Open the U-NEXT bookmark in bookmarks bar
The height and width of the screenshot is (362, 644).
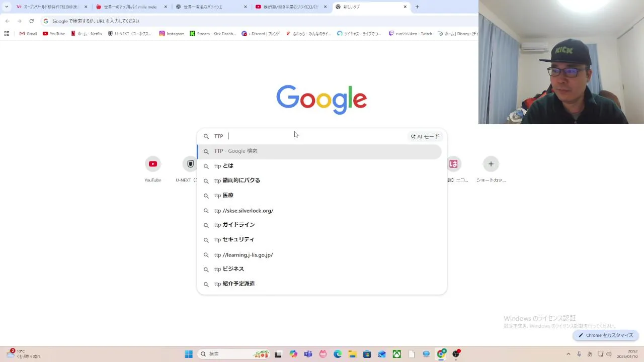pyautogui.click(x=130, y=34)
